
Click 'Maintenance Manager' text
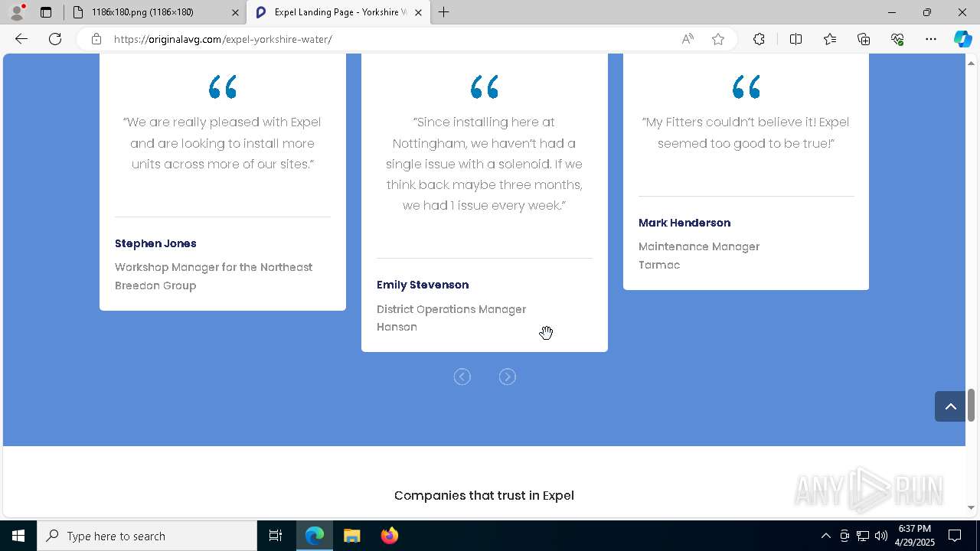[x=699, y=246]
